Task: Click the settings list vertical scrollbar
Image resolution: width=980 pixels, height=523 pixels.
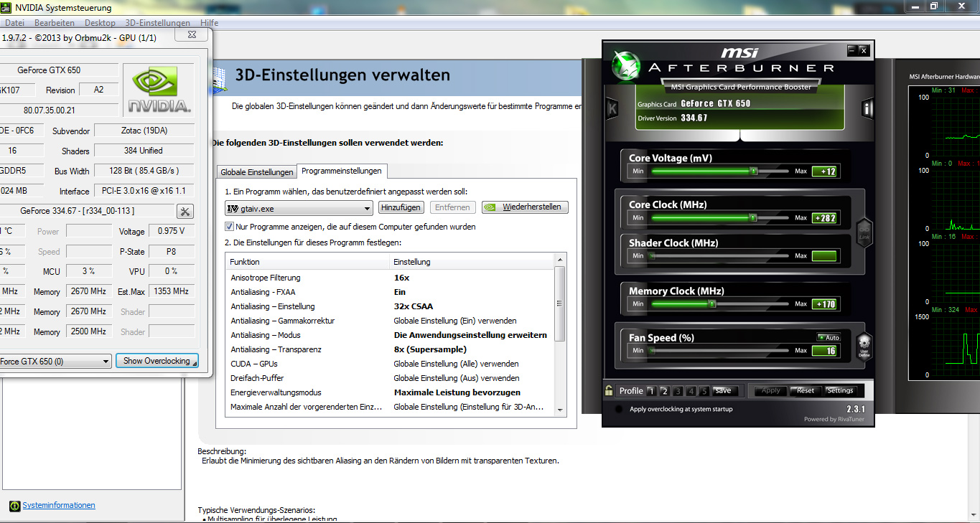Action: pyautogui.click(x=560, y=334)
